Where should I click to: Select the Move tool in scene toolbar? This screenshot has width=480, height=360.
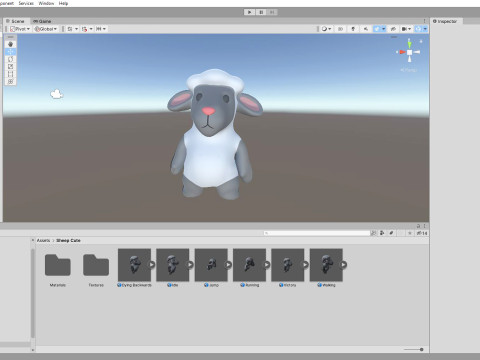click(x=10, y=52)
